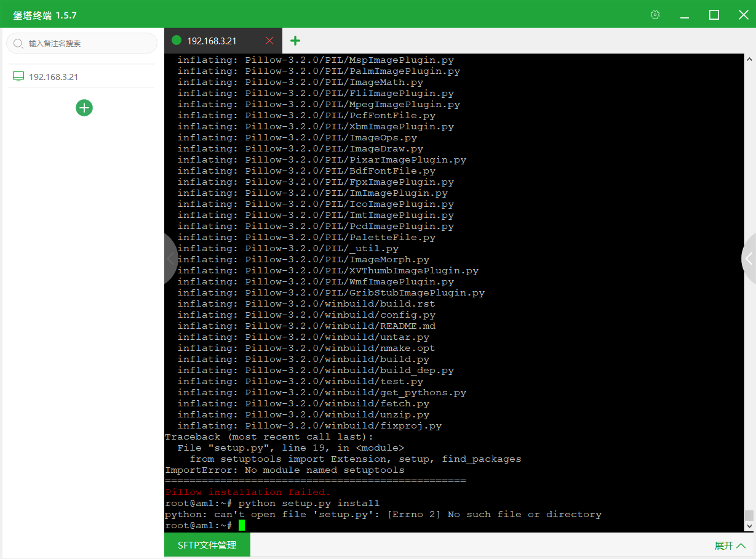Click 堡塔终端 1.5.7 title text
756x559 pixels.
[45, 15]
